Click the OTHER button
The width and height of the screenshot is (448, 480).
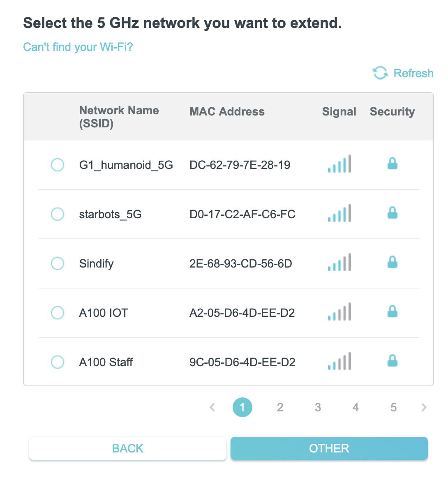coord(329,448)
